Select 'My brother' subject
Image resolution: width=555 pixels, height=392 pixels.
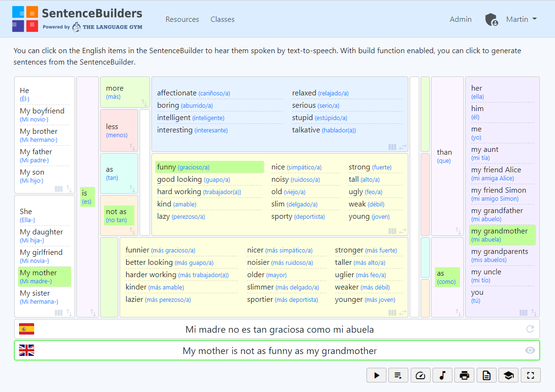(44, 135)
